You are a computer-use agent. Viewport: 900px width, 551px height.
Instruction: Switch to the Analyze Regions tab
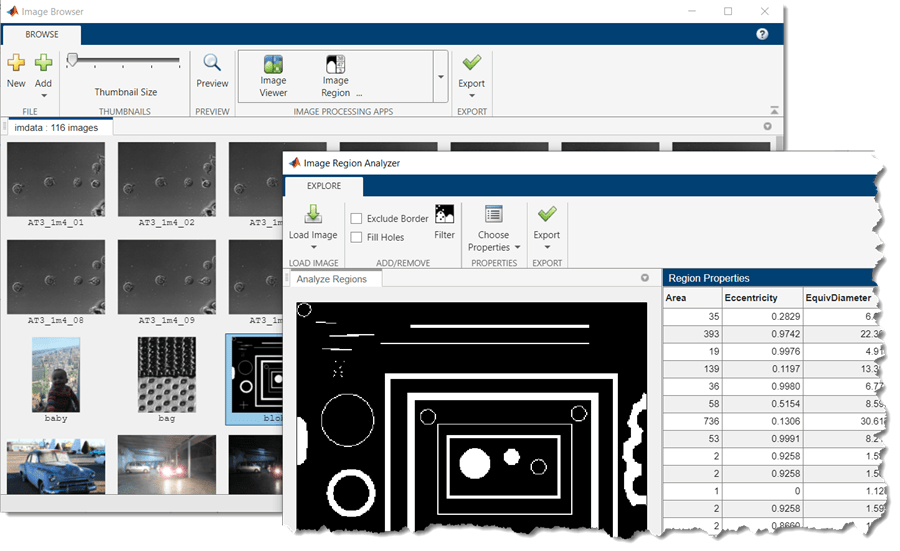pos(333,279)
